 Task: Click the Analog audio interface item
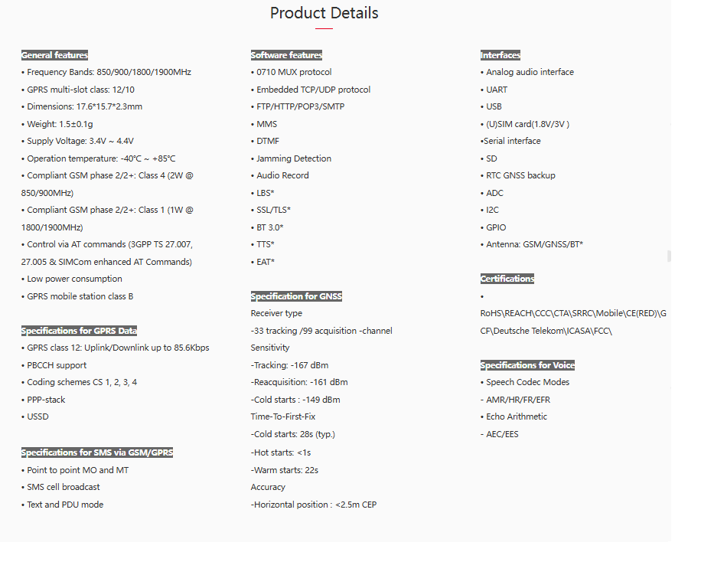point(527,72)
